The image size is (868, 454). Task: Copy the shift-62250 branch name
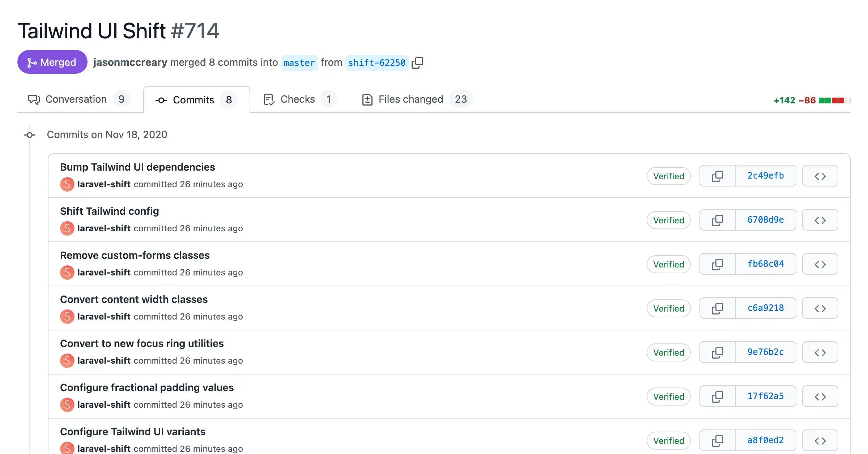(418, 62)
